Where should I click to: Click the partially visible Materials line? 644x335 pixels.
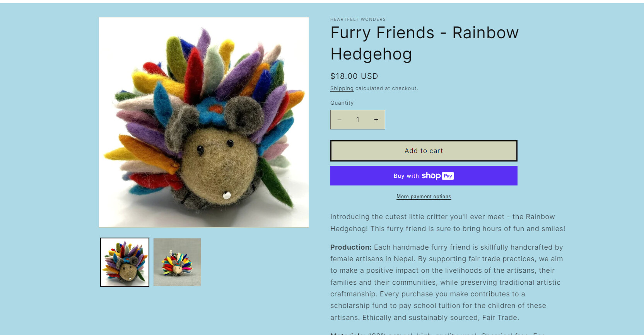point(438,333)
